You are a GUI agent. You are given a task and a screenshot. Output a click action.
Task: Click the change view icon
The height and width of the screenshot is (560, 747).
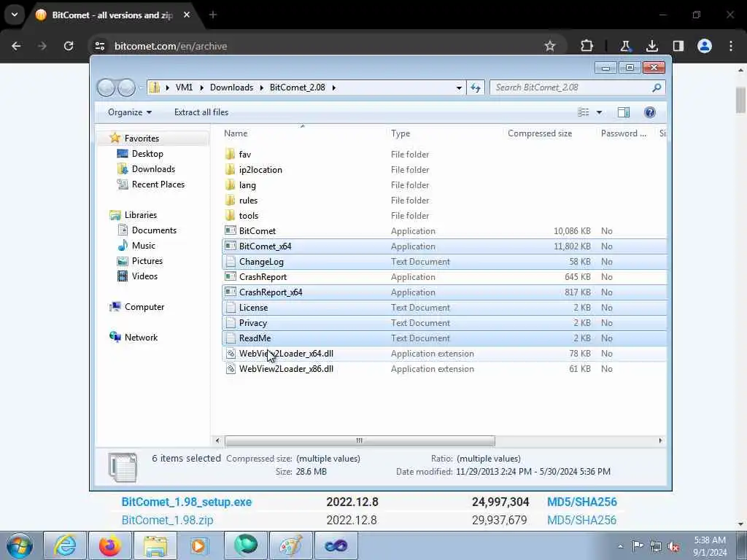tap(583, 112)
